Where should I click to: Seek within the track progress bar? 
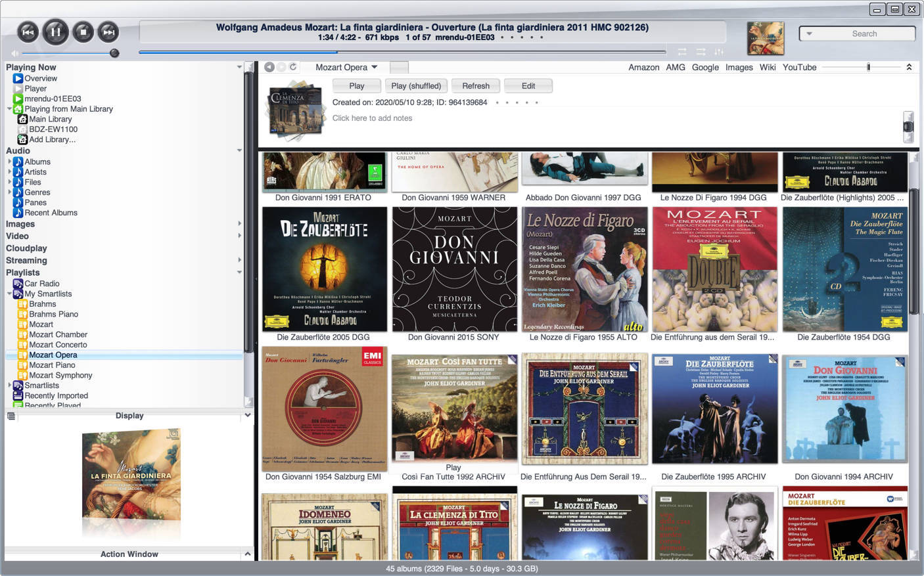(x=402, y=52)
